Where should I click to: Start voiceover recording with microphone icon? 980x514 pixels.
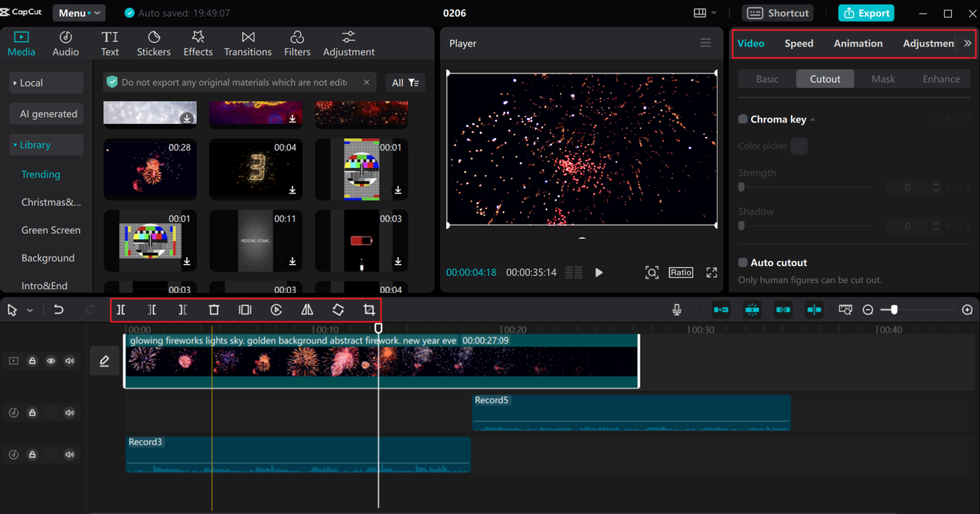(677, 310)
